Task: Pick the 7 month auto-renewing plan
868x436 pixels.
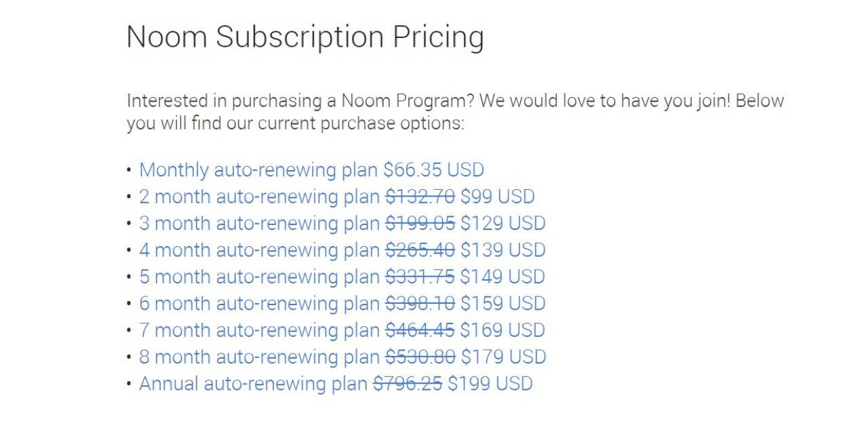Action: pos(259,330)
